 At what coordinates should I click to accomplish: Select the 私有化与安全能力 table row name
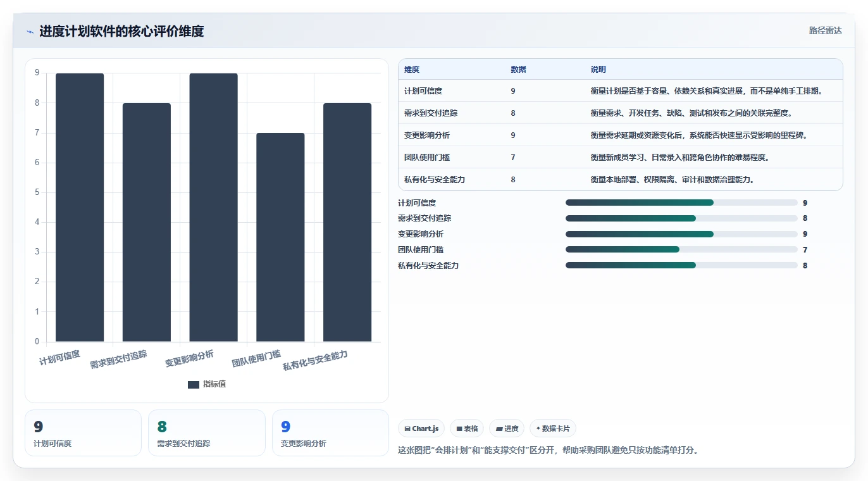(x=435, y=180)
